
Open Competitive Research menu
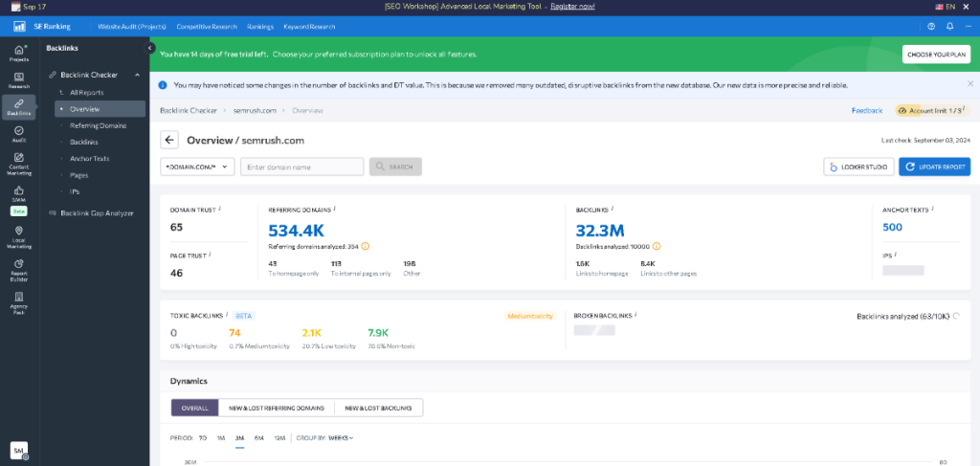pyautogui.click(x=207, y=27)
